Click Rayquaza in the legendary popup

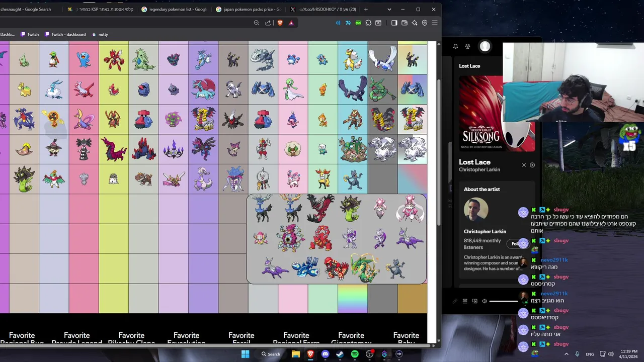[x=365, y=267]
